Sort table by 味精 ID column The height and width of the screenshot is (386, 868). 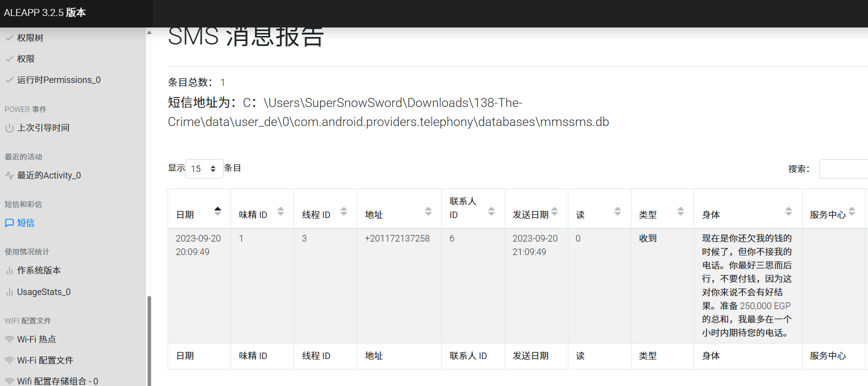[262, 209]
